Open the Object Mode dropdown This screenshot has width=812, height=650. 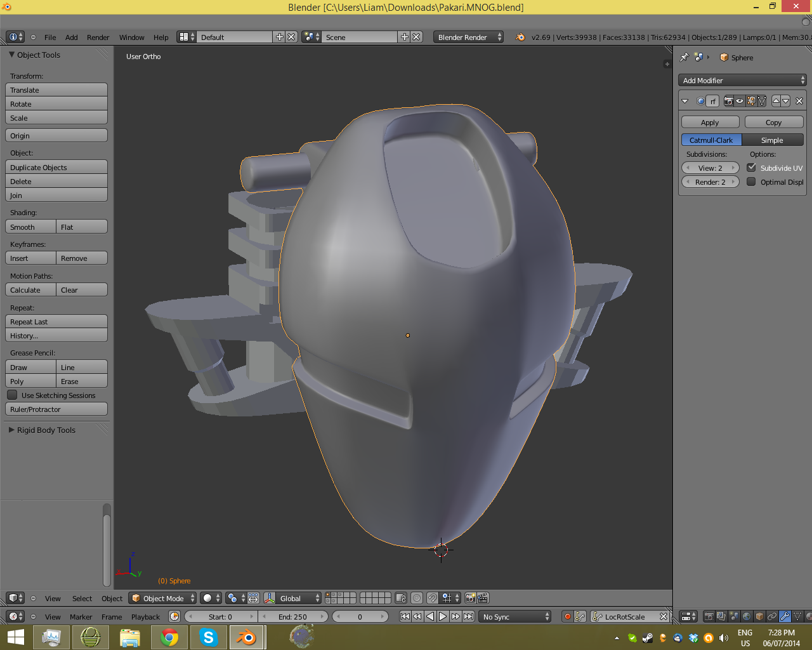(162, 598)
